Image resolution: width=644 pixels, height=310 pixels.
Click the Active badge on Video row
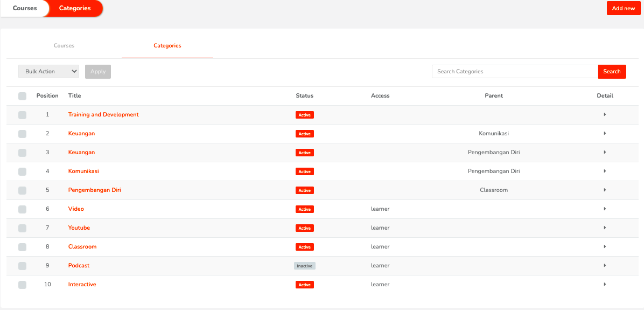tap(305, 209)
